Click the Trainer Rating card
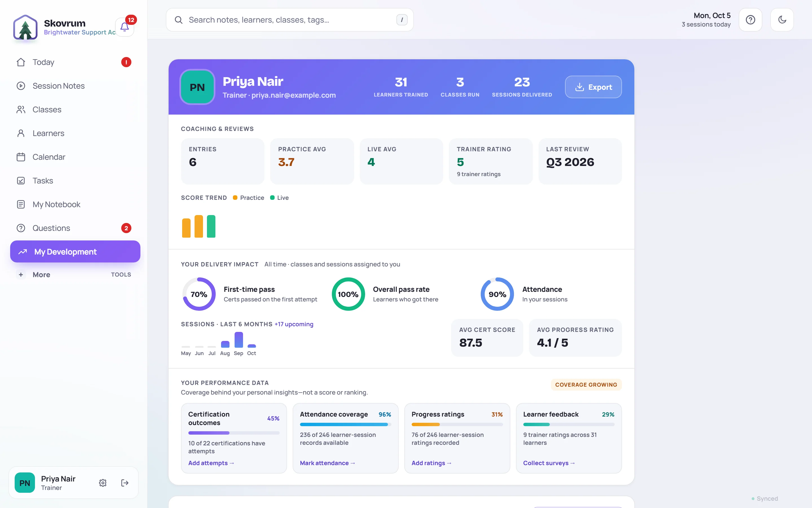812x508 pixels. pyautogui.click(x=491, y=161)
